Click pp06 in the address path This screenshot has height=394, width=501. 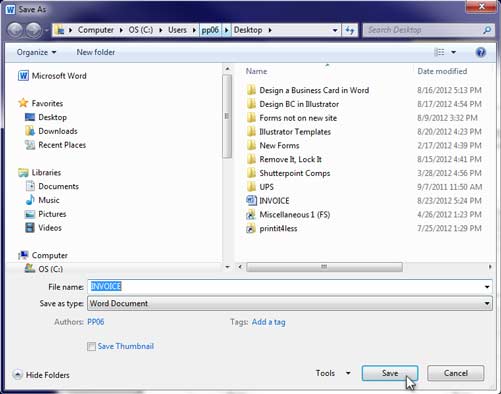click(210, 30)
